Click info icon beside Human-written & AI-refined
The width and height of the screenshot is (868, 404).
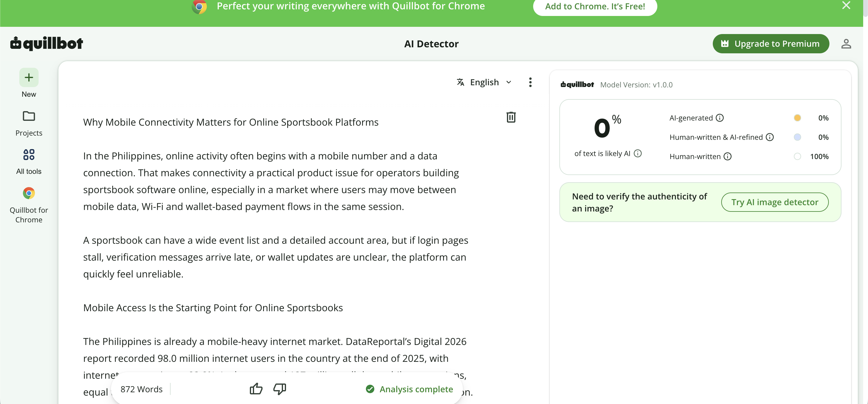[770, 137]
